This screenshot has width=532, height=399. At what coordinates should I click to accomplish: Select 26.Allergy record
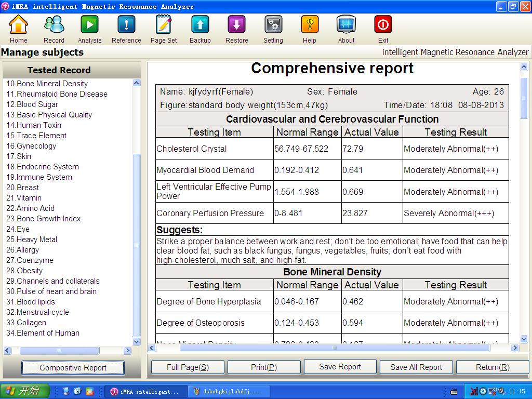(x=22, y=250)
